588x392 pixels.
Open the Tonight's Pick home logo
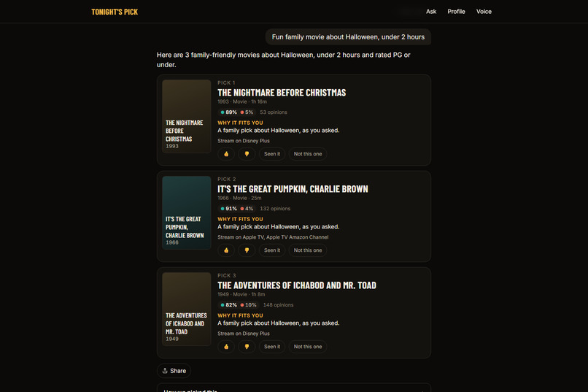(115, 12)
